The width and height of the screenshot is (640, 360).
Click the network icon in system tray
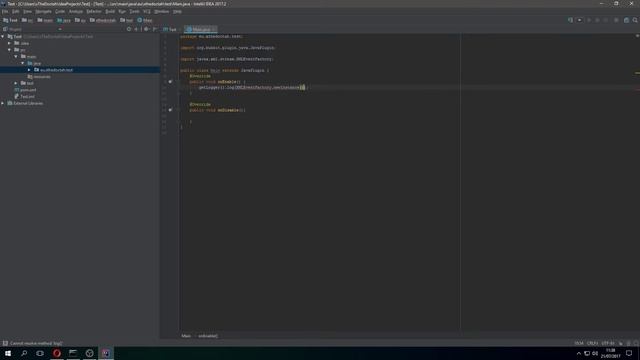tap(587, 353)
